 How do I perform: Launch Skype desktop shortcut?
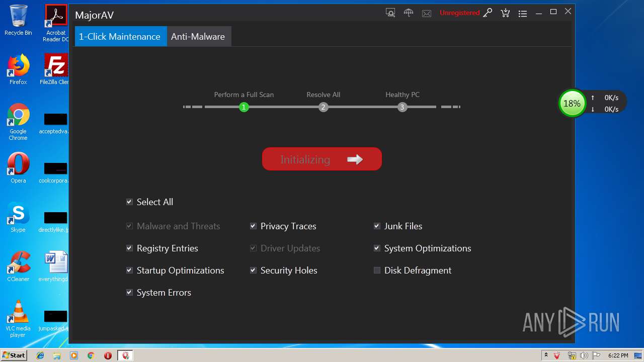click(18, 217)
